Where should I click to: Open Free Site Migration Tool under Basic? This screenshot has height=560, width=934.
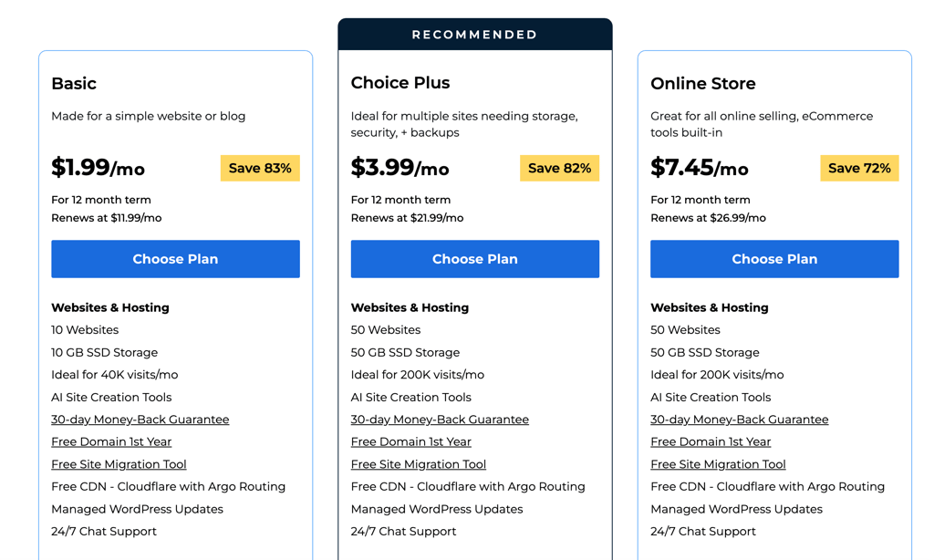tap(119, 464)
